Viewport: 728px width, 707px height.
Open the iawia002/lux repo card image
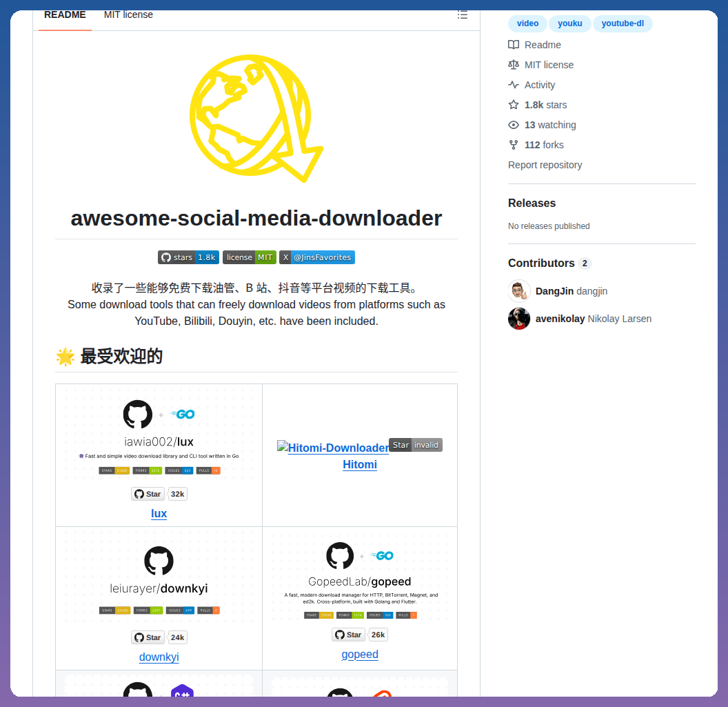pyautogui.click(x=159, y=435)
